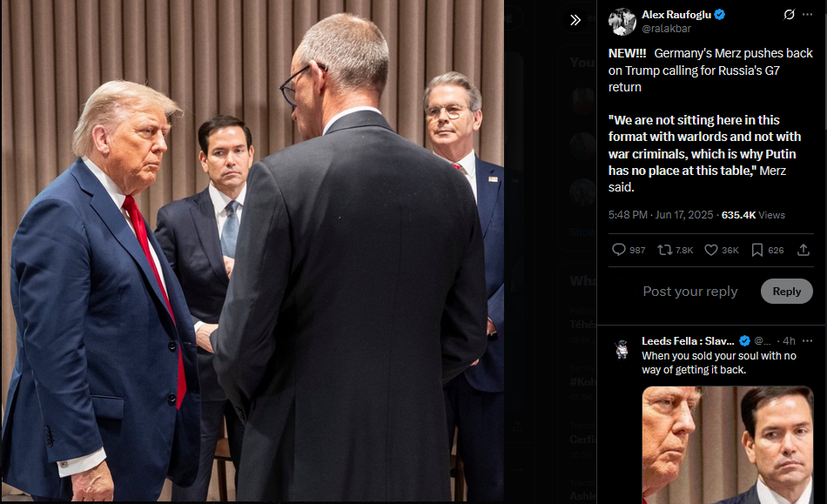Click the share upload icon
827x504 pixels.
pyautogui.click(x=803, y=250)
